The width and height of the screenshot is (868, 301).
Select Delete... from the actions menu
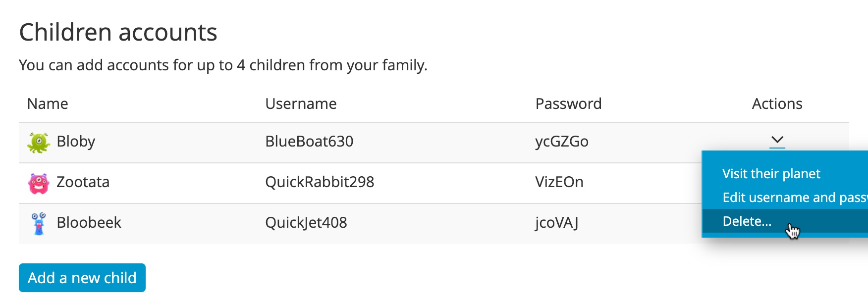(x=747, y=221)
